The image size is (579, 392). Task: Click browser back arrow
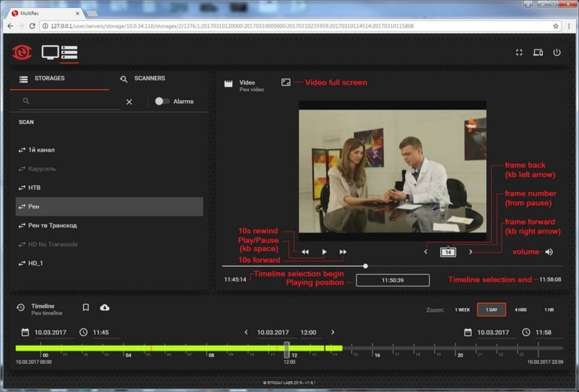tap(10, 26)
